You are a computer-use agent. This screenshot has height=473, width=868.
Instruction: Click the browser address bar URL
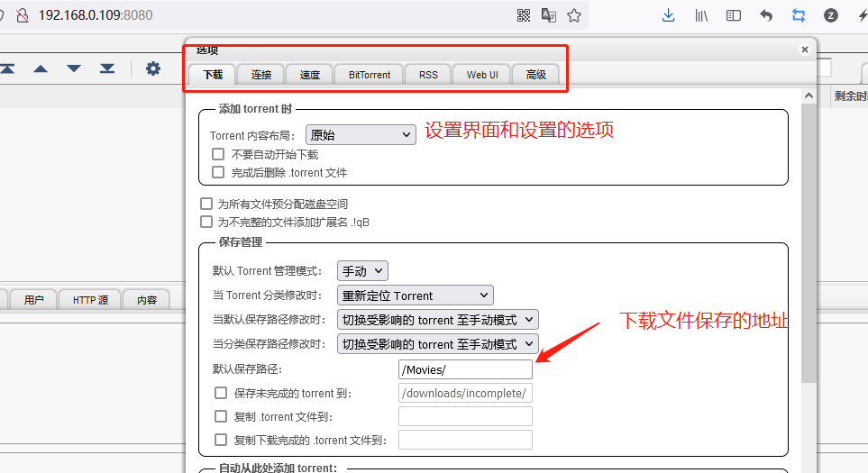[96, 15]
